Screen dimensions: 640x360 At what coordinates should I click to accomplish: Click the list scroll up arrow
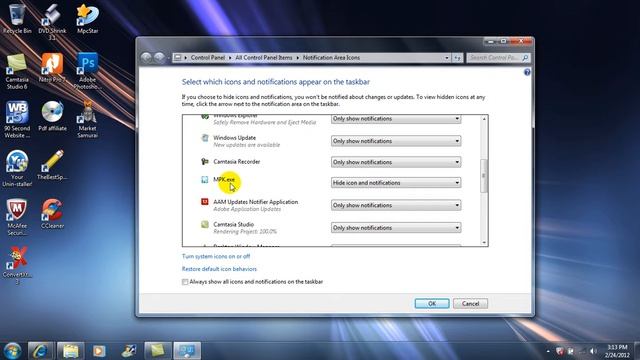(484, 119)
